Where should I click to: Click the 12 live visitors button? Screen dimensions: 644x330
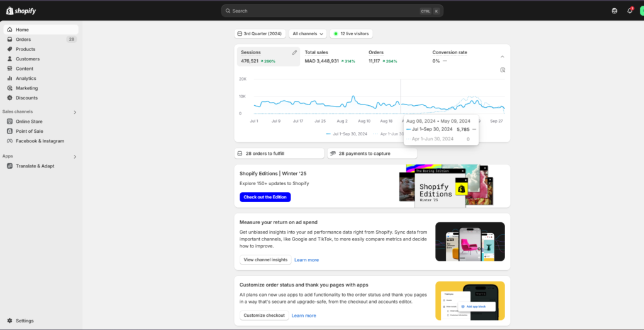point(351,34)
